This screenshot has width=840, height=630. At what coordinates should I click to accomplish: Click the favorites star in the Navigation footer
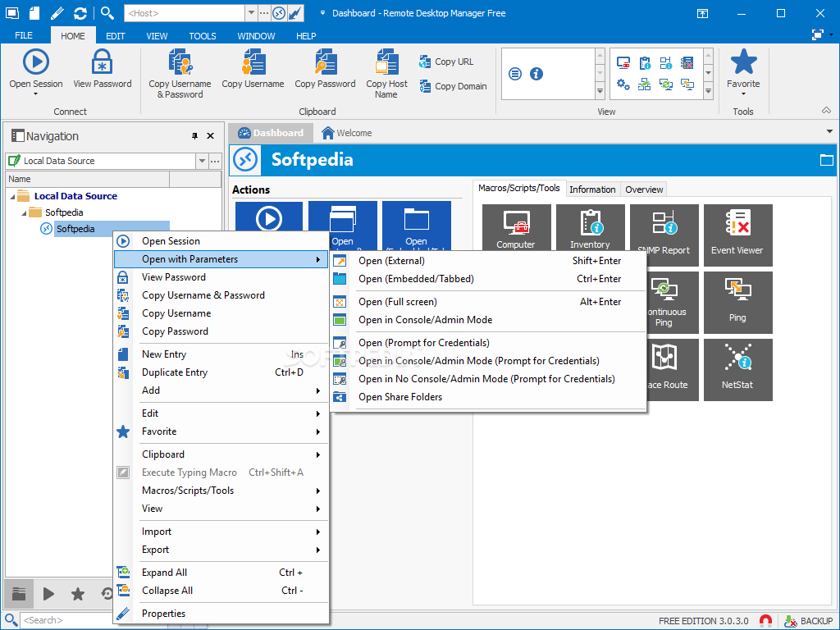point(78,594)
